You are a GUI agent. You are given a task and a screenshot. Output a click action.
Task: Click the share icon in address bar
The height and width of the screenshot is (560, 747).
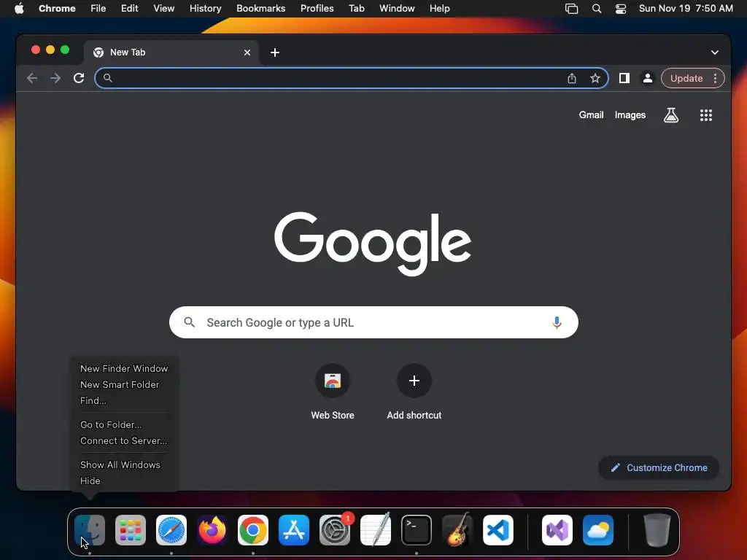572,78
